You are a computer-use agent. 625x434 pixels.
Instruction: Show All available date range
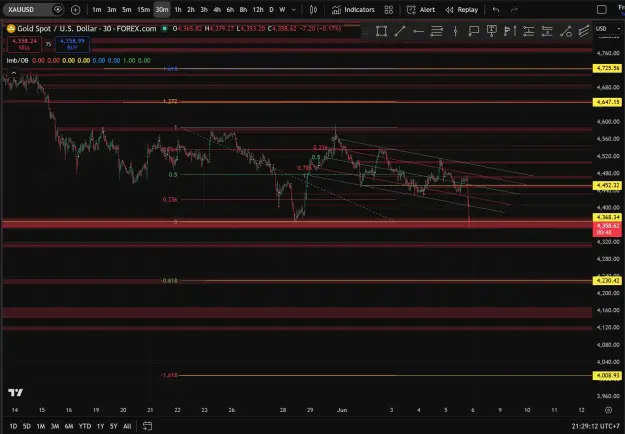point(127,426)
